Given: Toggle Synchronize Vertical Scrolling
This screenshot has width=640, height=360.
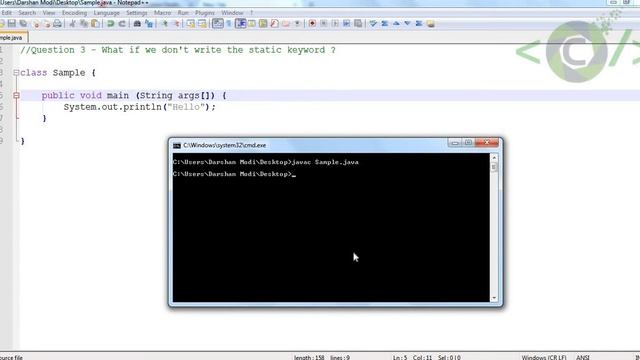Looking at the screenshot, I should click(x=191, y=24).
